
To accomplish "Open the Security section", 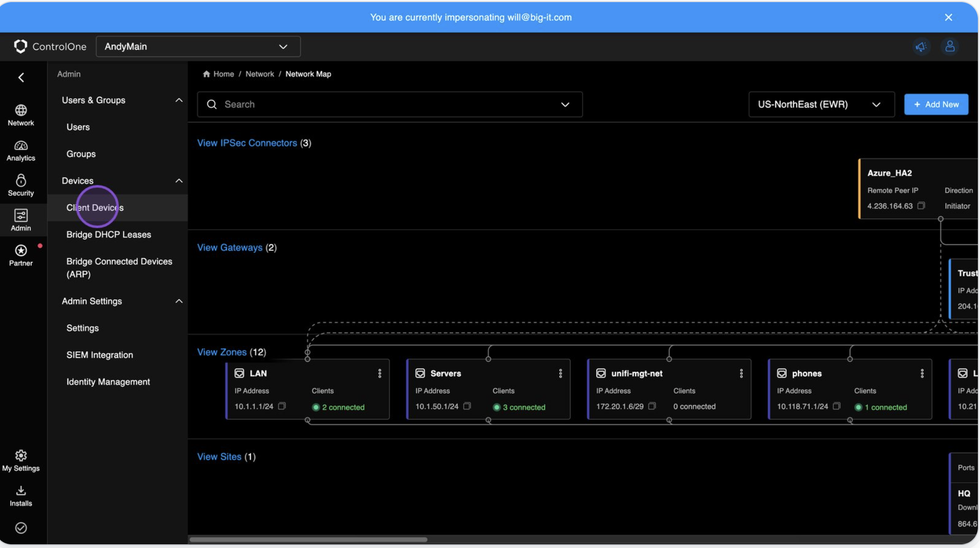I will coord(21,184).
